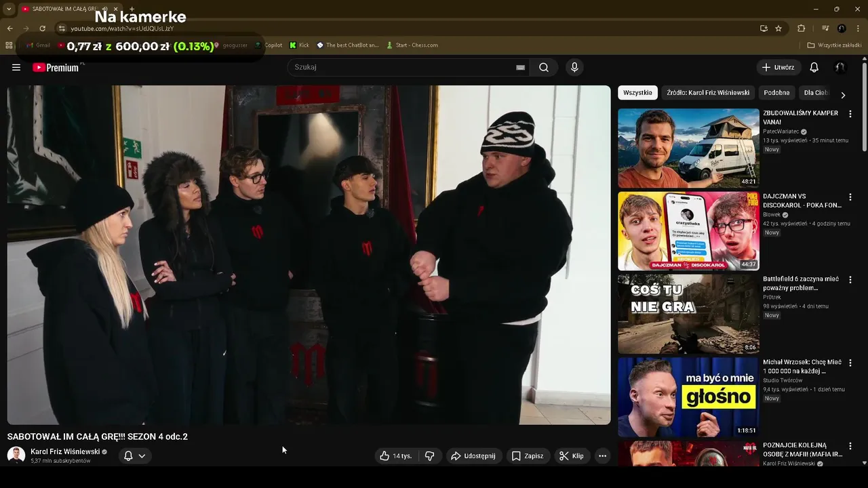This screenshot has width=868, height=488.
Task: Open the camper van video thumbnail
Action: point(688,148)
